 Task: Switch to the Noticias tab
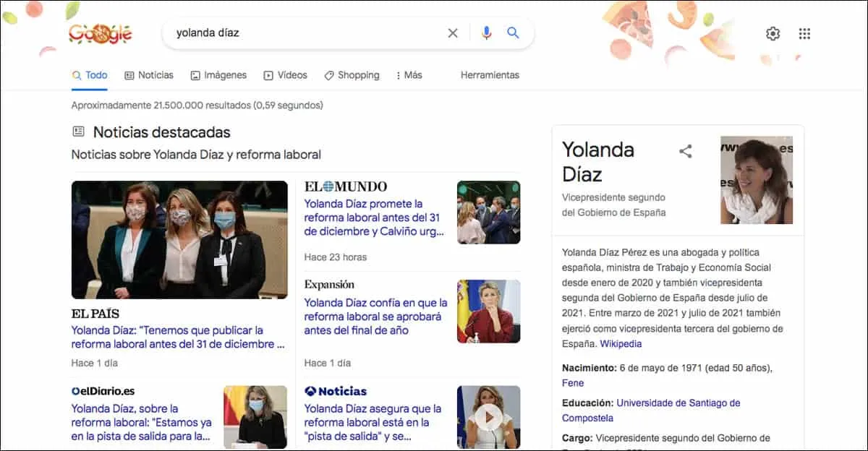tap(149, 75)
